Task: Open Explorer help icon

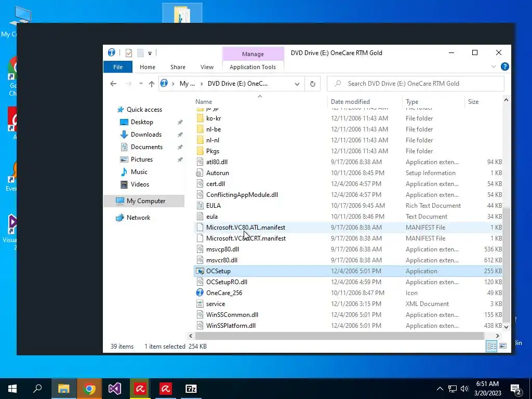Action: (505, 66)
